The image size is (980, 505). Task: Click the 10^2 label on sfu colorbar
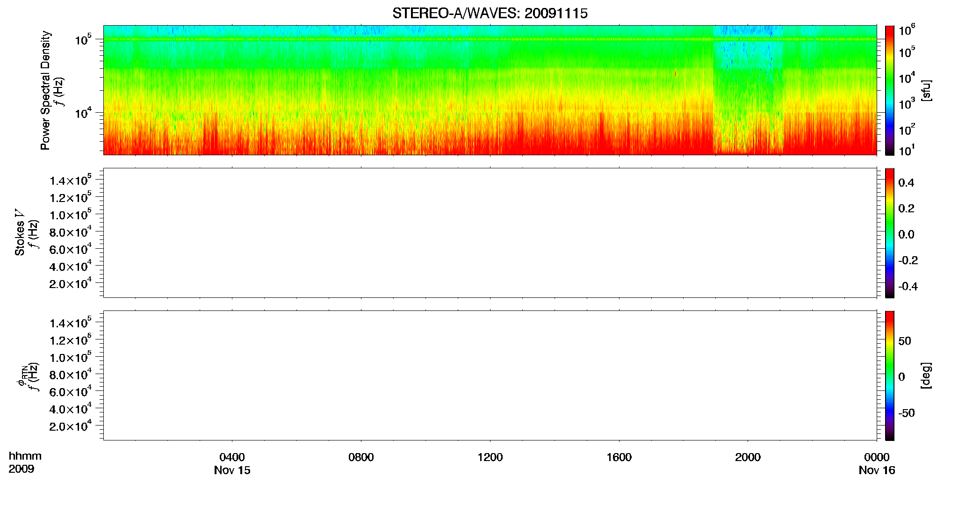click(x=907, y=130)
